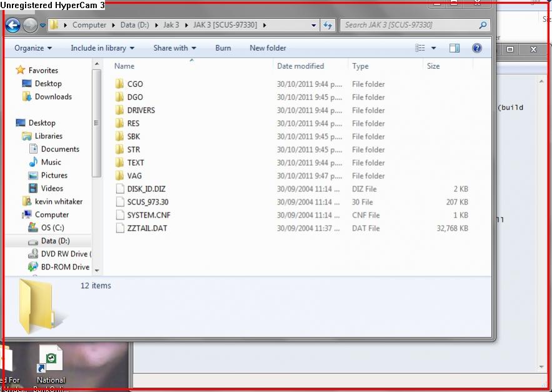The height and width of the screenshot is (392, 552).
Task: Create a New folder
Action: point(268,48)
